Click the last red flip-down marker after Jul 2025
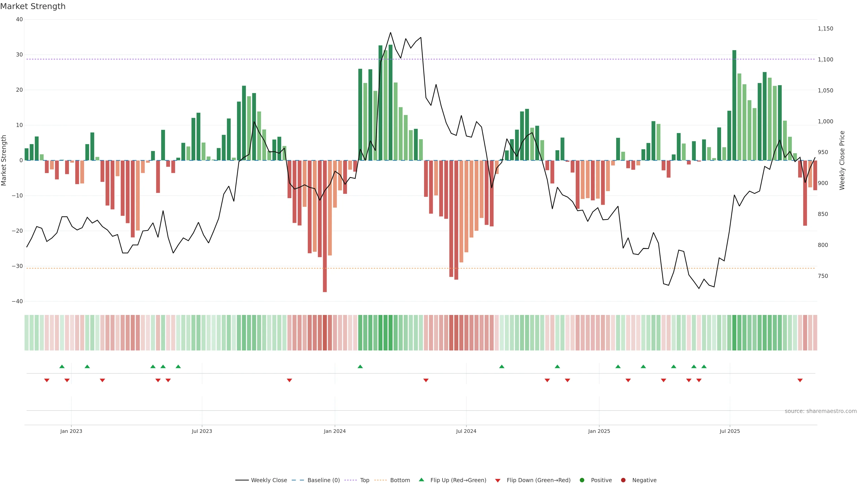Screen dimensions: 868x488 coord(800,380)
